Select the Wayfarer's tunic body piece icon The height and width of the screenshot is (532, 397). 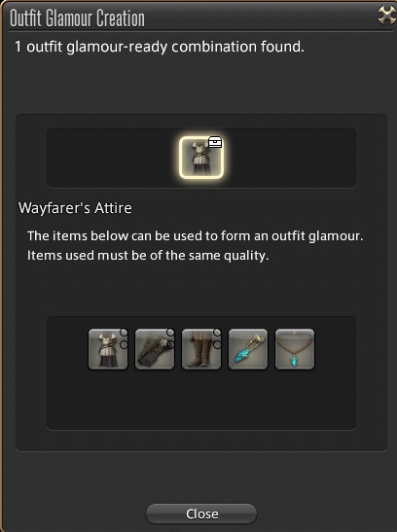(108, 349)
